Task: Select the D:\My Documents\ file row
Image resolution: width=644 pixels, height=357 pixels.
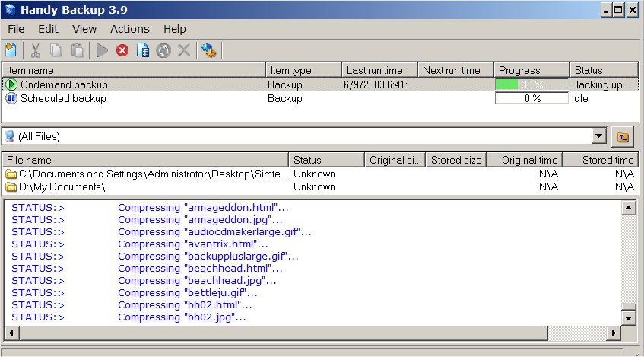Action: 320,187
